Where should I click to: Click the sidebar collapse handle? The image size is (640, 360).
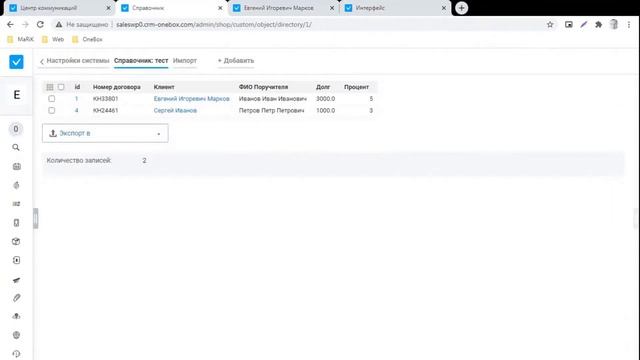click(36, 218)
